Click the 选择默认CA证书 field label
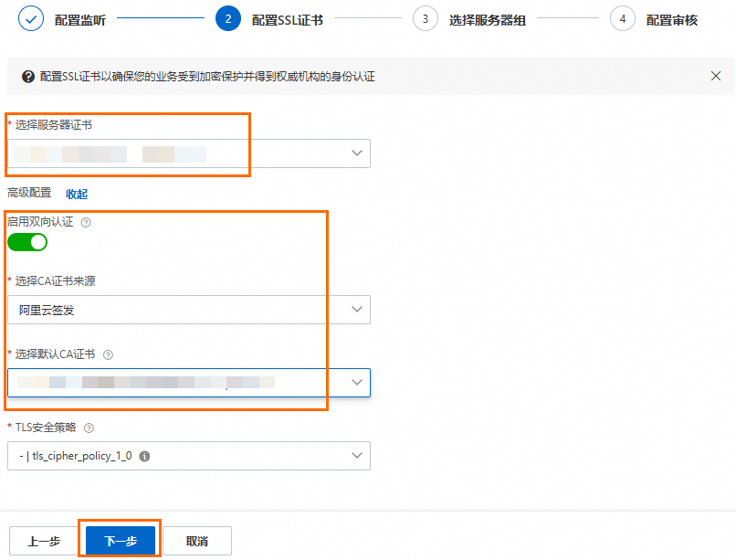 click(56, 354)
